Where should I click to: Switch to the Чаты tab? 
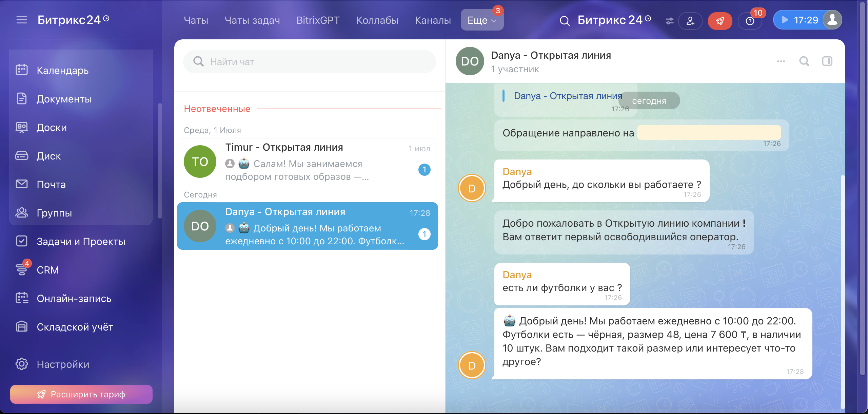196,20
